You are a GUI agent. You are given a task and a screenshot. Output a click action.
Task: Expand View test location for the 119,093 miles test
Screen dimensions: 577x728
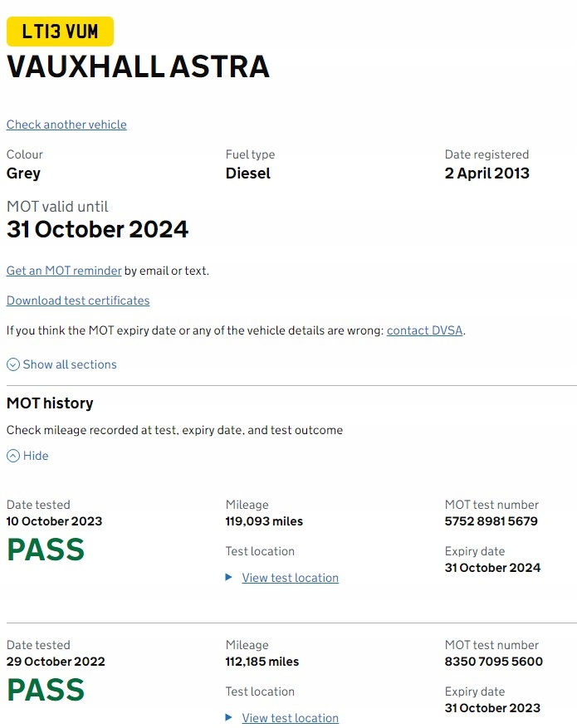coord(290,578)
